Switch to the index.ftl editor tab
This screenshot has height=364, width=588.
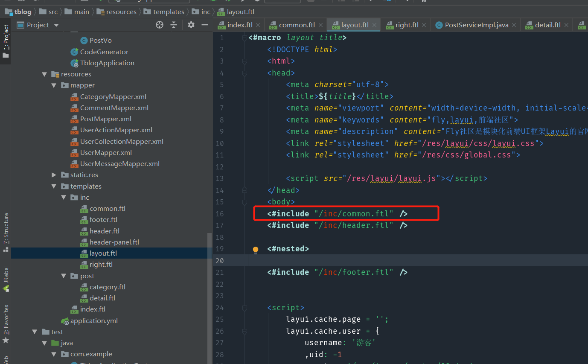(239, 25)
